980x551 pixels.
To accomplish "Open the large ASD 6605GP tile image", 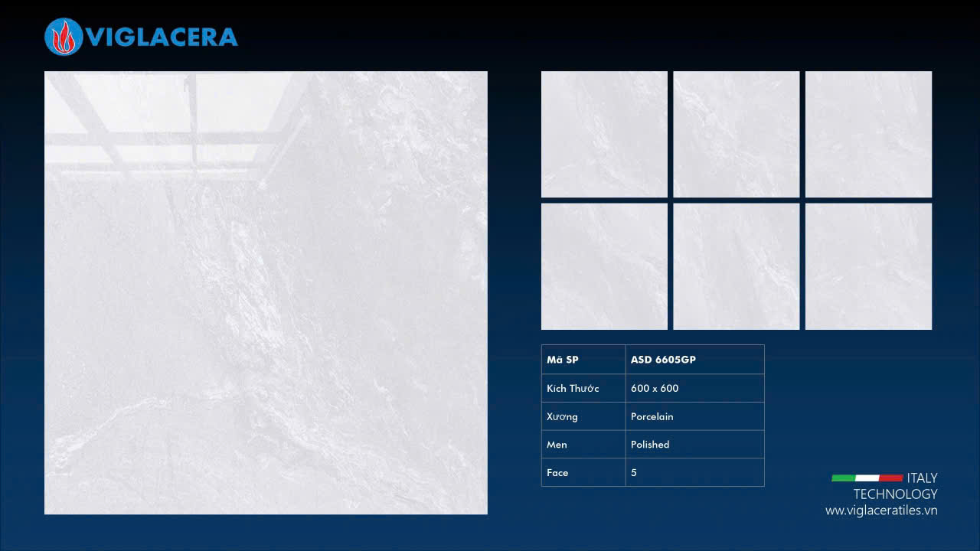I will point(266,292).
